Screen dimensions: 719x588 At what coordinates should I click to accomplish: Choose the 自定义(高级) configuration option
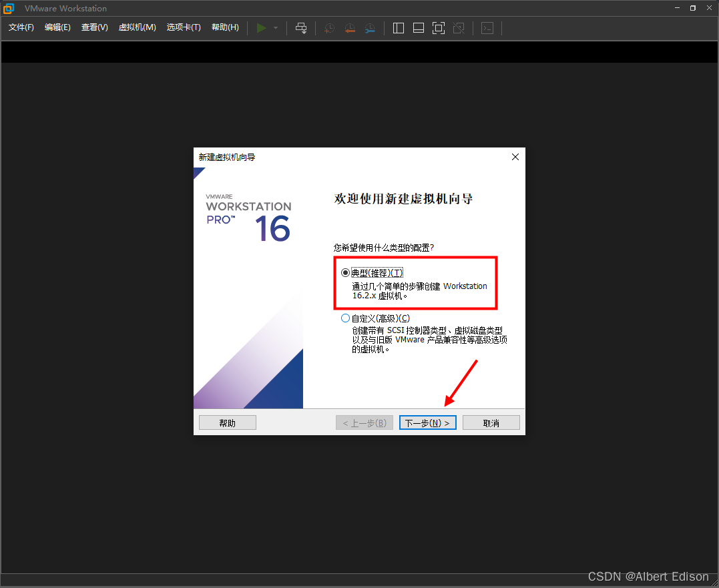pyautogui.click(x=344, y=318)
